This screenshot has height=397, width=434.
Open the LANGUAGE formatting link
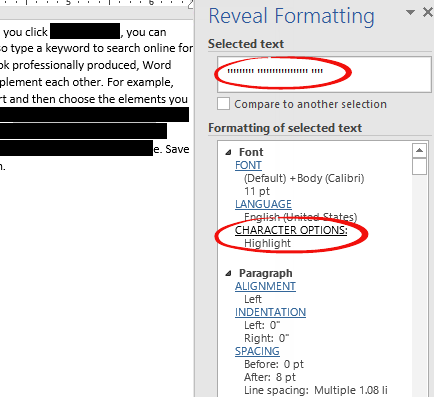[263, 204]
